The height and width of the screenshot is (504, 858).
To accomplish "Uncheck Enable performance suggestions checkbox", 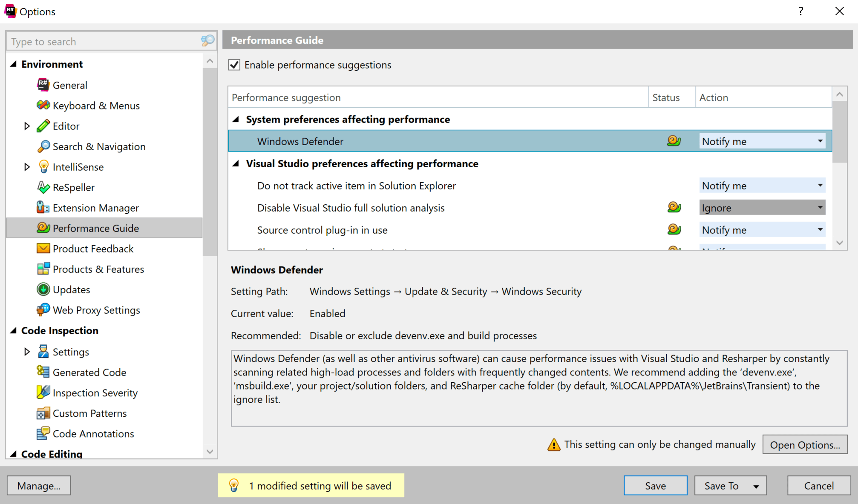I will 234,65.
